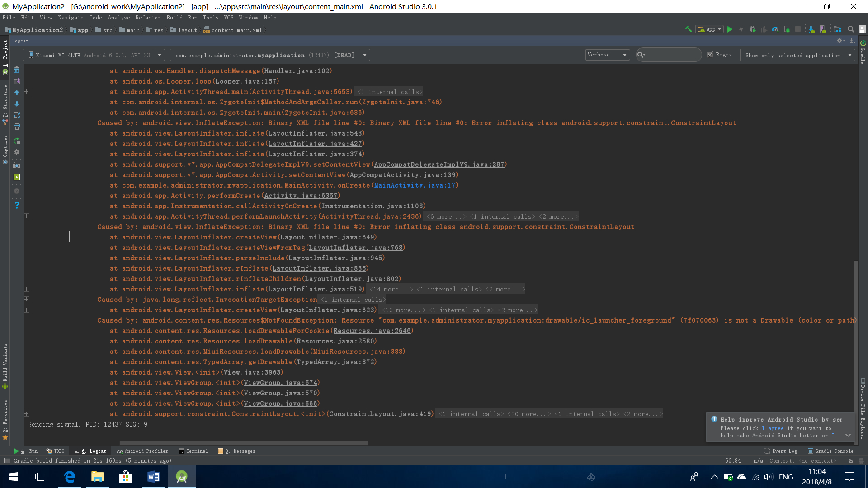Click the MainActivity.java:17 link
This screenshot has width=868, height=488.
tap(415, 185)
